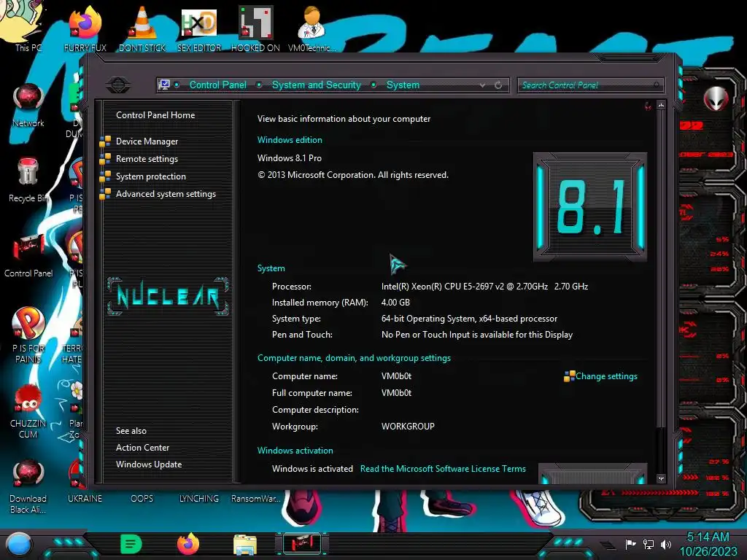Click the Alienware head gadget icon
The width and height of the screenshot is (747, 560).
click(x=715, y=98)
